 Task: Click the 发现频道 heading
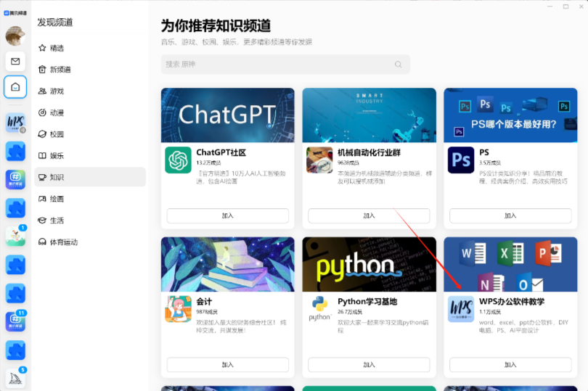54,22
